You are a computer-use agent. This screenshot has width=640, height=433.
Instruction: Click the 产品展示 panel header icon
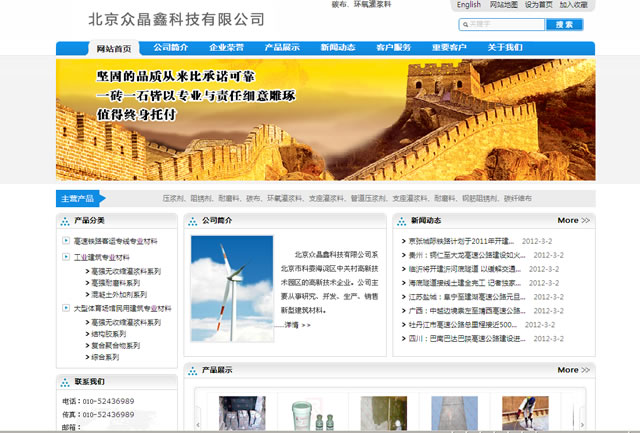click(194, 370)
